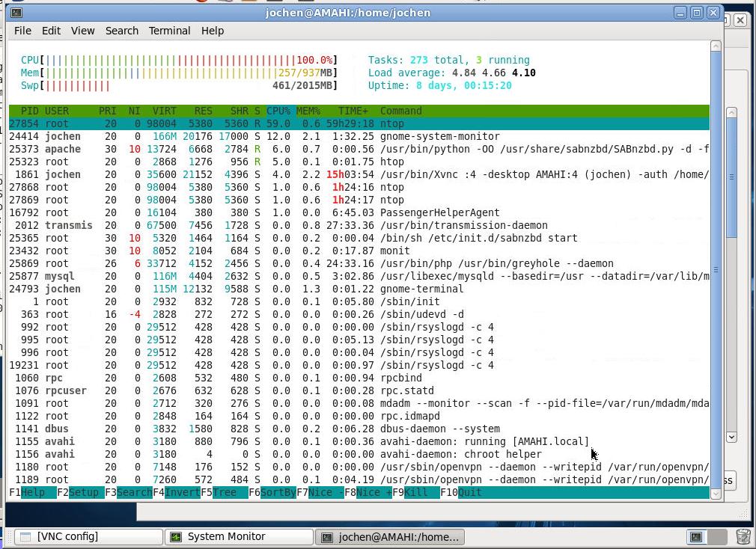Sort by the Command column header
Image resolution: width=756 pixels, height=549 pixels.
(x=400, y=111)
